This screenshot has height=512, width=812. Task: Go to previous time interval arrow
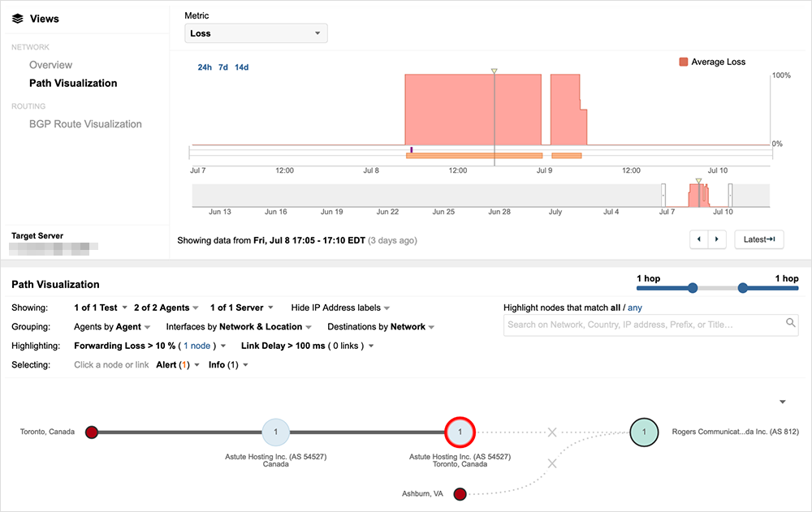(x=698, y=239)
